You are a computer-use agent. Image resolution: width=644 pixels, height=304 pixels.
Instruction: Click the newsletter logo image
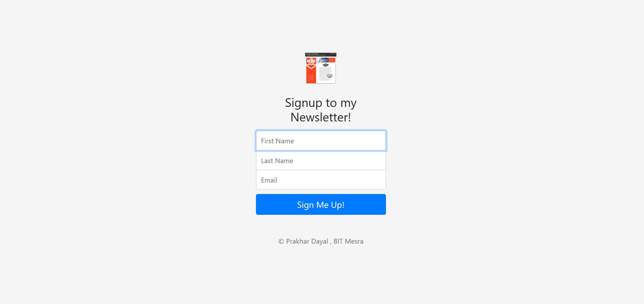click(x=321, y=68)
